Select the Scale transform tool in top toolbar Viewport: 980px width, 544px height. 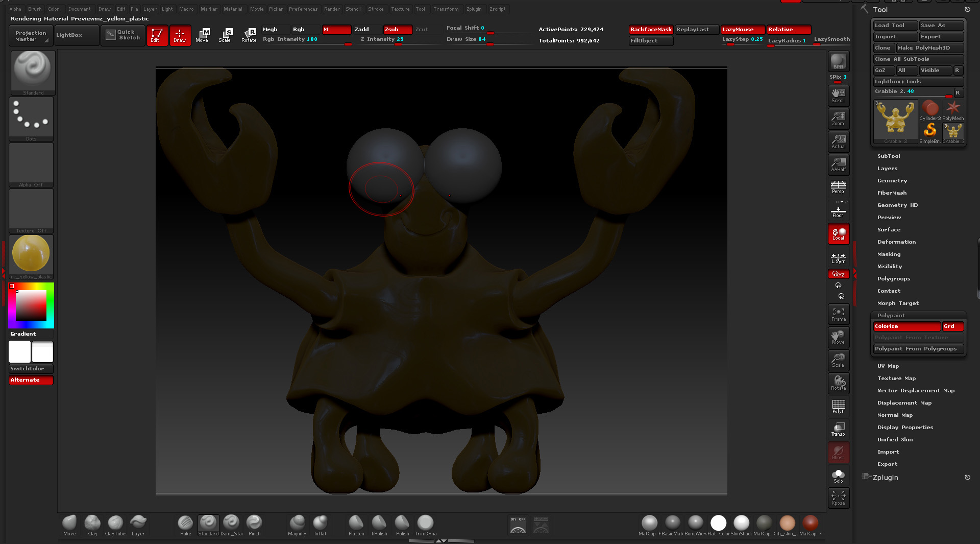(225, 35)
